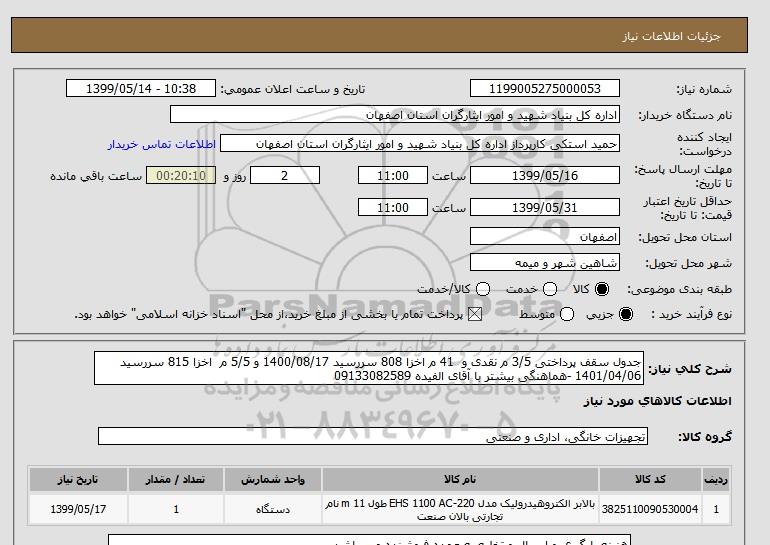The height and width of the screenshot is (545, 770).
Task: Click header title جزئیات اطلاعات نیاز
Action: pyautogui.click(x=671, y=36)
